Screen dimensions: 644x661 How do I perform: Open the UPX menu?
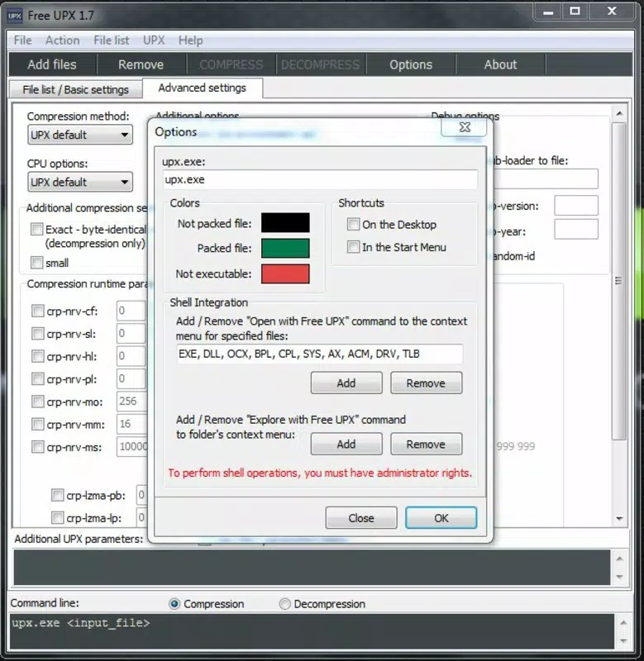point(154,40)
